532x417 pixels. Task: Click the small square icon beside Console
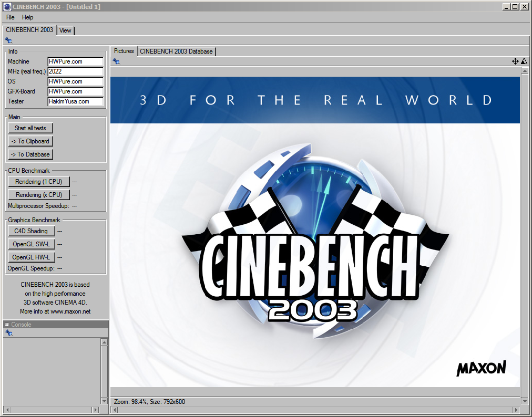(x=7, y=325)
